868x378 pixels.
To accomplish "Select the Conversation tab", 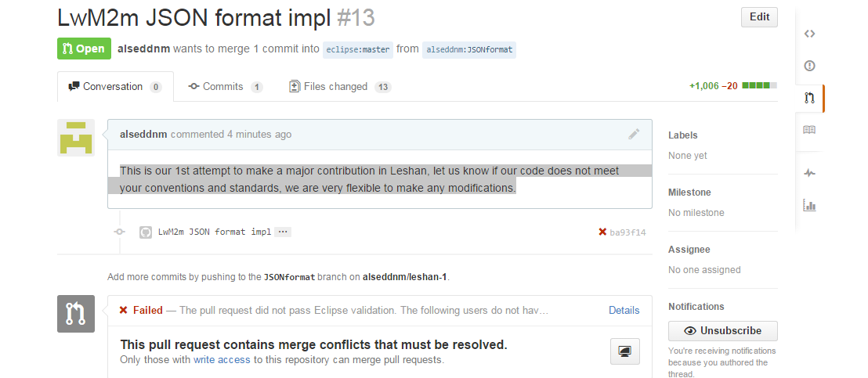I will pyautogui.click(x=115, y=87).
